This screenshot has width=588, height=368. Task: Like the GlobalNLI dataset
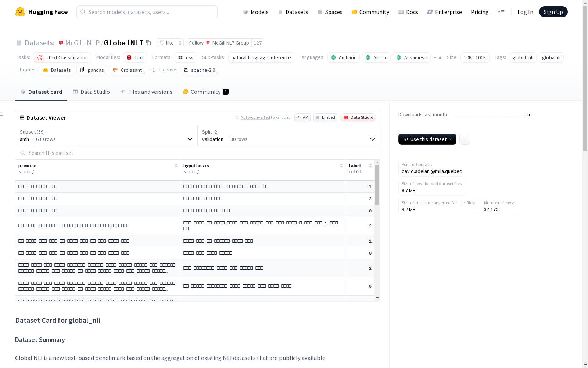(166, 43)
